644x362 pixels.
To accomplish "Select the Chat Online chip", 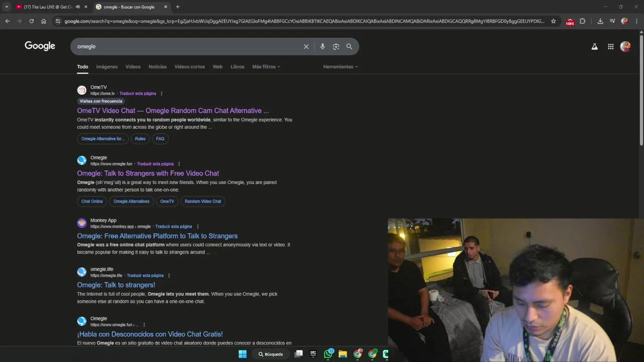I will tap(92, 202).
